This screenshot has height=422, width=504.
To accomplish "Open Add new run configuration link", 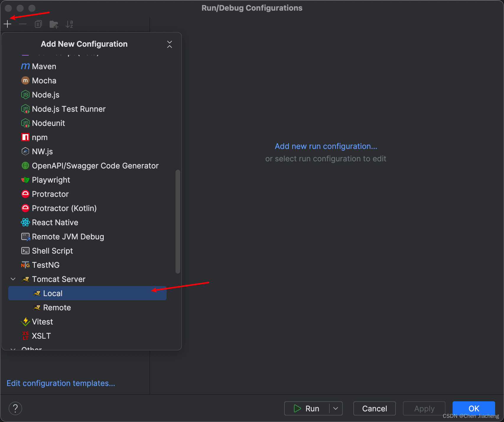I will 326,146.
